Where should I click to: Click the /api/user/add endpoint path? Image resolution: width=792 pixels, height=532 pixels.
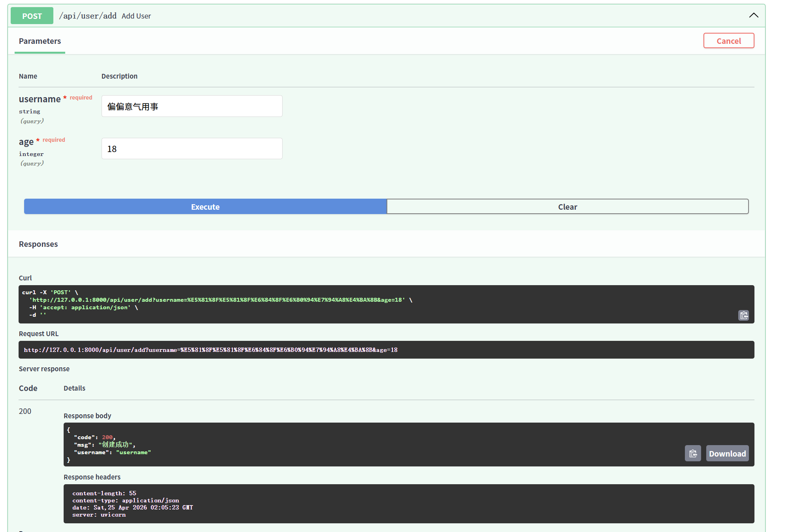pos(88,16)
